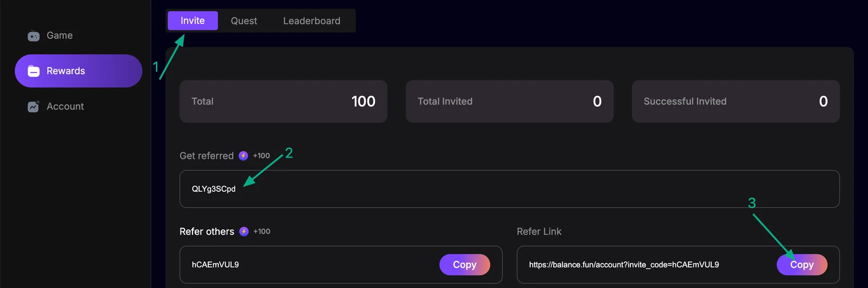Switch to the Quest tab
Viewport: 868px width, 288px height.
(244, 21)
